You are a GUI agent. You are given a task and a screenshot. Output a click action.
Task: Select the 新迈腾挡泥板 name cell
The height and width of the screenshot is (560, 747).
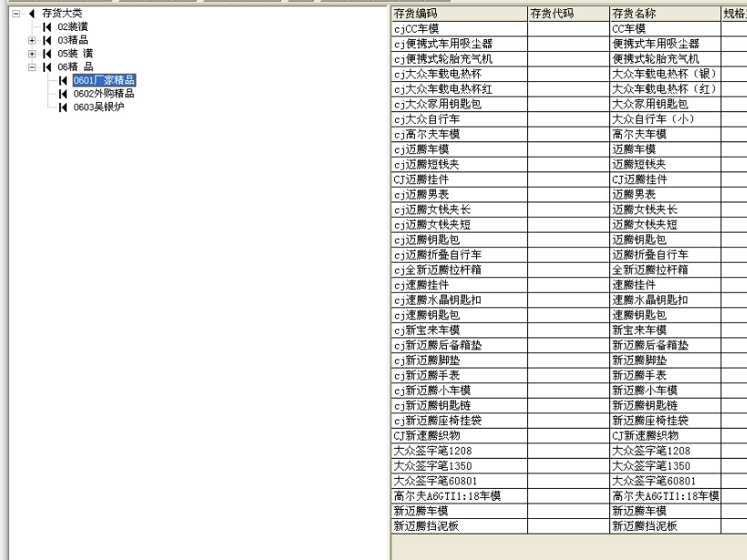(x=664, y=526)
